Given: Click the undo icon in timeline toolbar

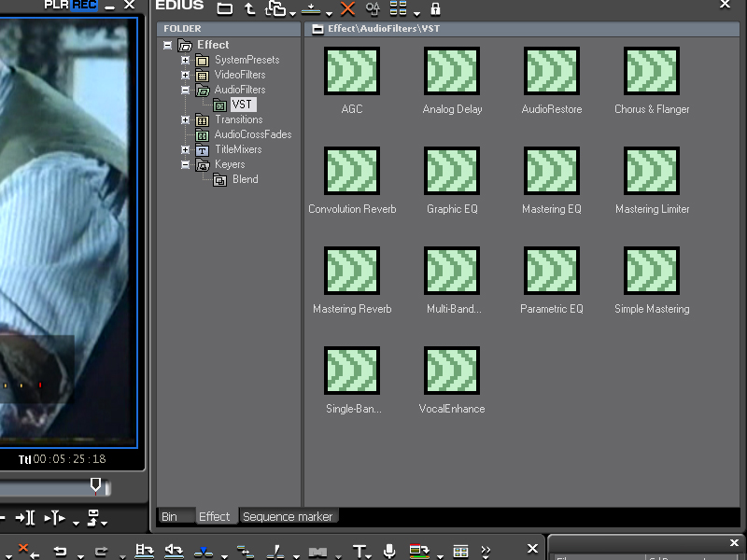Looking at the screenshot, I should point(60,551).
